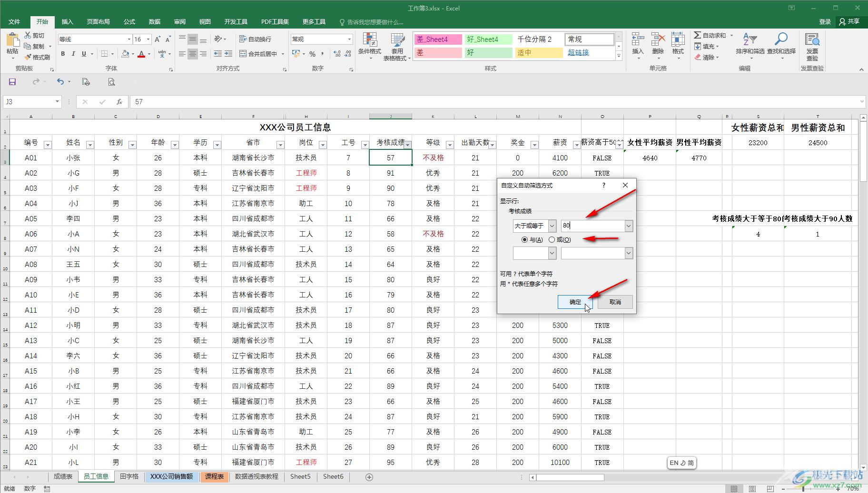Open the 文件 menu
The height and width of the screenshot is (493, 868).
[14, 22]
